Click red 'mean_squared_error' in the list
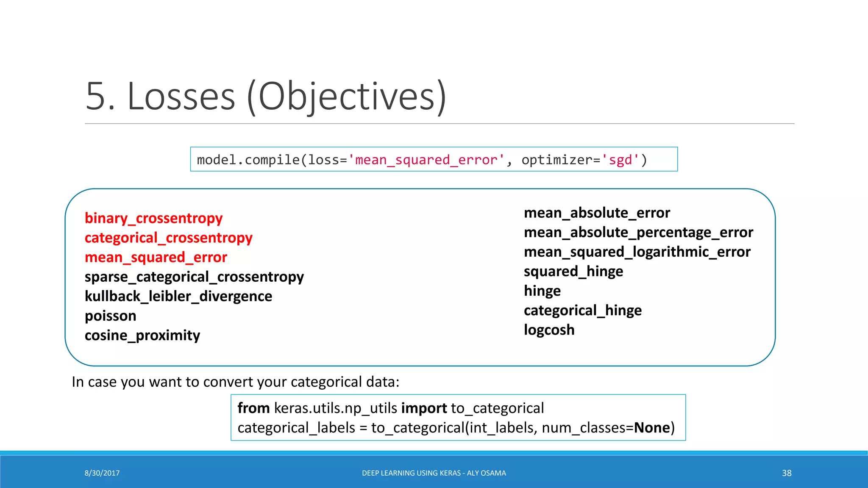This screenshot has width=868, height=488. click(156, 257)
